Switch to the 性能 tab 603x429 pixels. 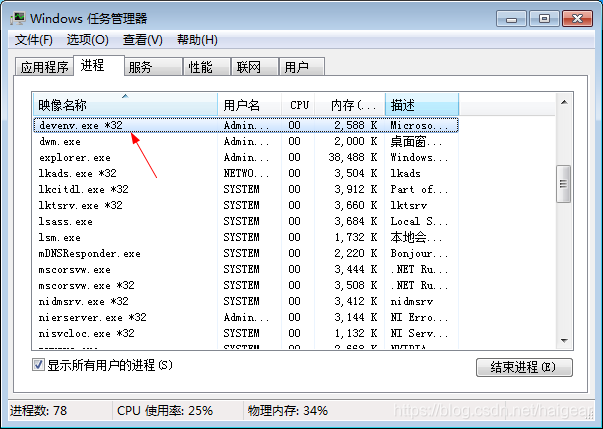click(x=207, y=67)
